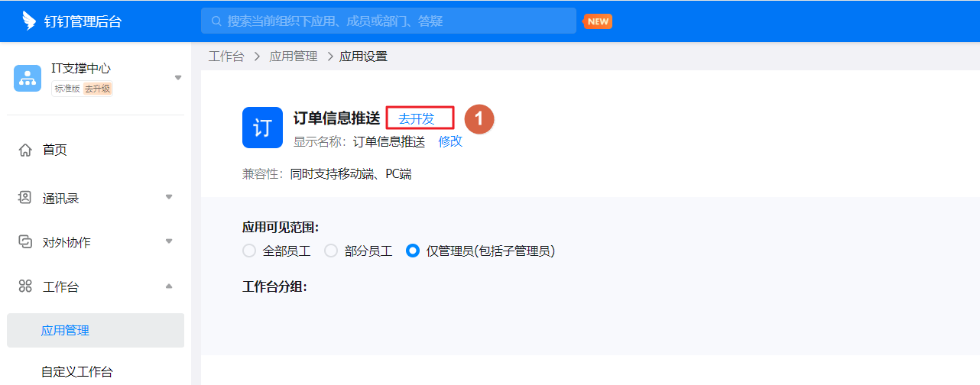Click the 应用可见范围 label

coord(281,228)
